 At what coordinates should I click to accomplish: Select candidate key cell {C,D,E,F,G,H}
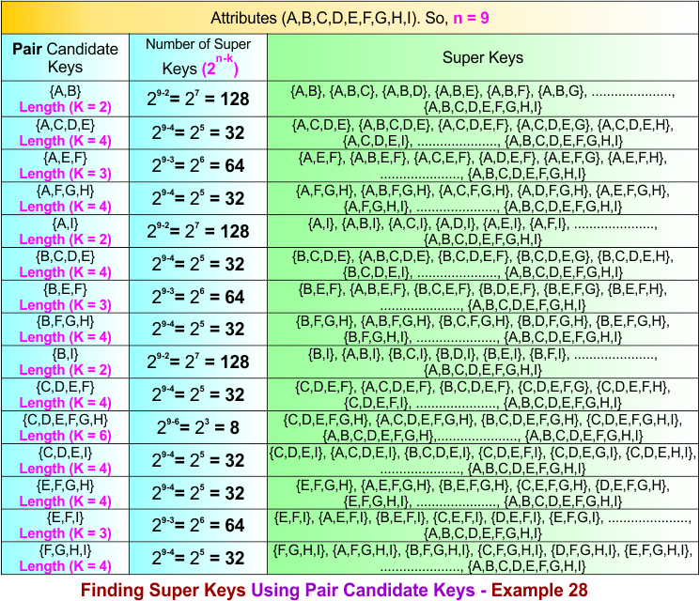65,427
